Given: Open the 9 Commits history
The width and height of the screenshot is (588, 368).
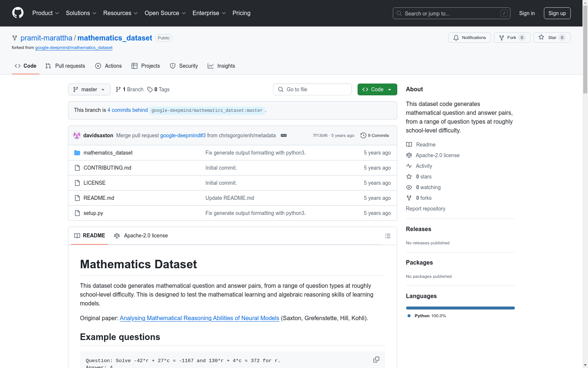Looking at the screenshot, I should [374, 135].
